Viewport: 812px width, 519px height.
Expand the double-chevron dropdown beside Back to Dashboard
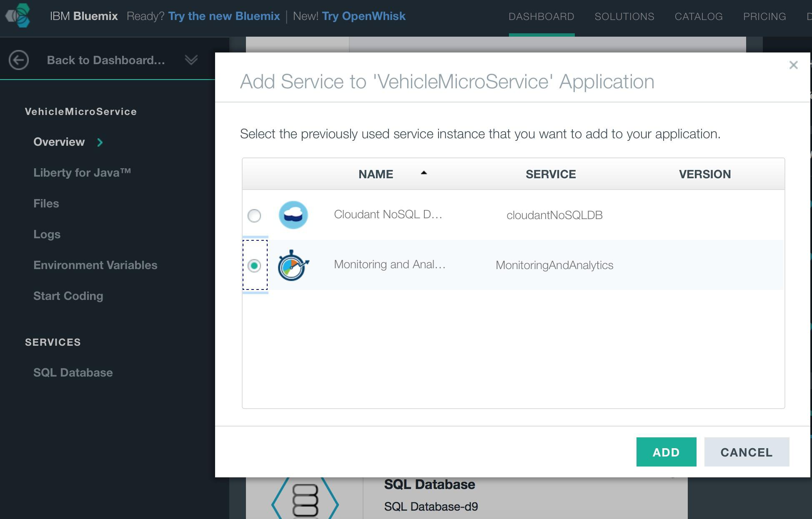point(191,60)
